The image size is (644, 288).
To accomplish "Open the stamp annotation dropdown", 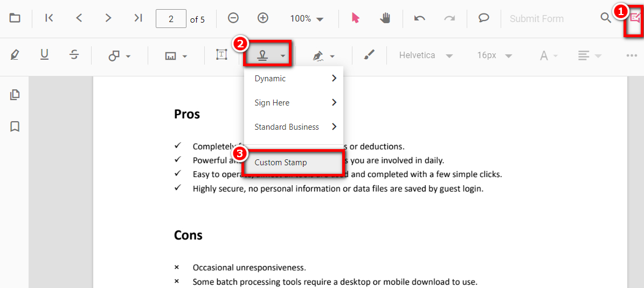I will pyautogui.click(x=269, y=55).
